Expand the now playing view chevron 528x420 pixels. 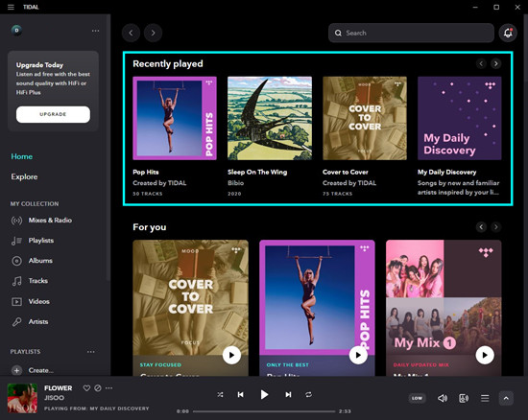pos(506,398)
